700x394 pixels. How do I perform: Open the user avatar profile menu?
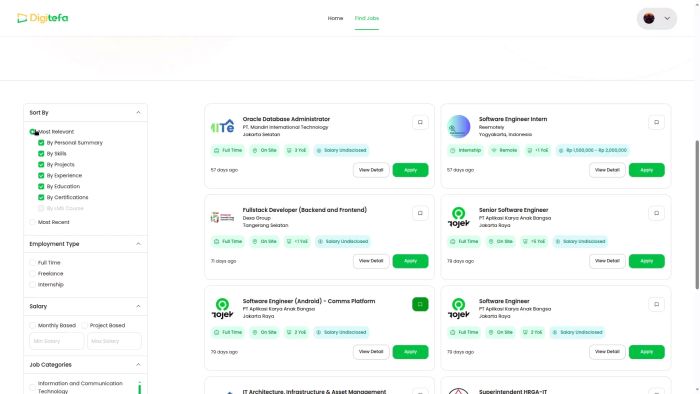pos(657,18)
